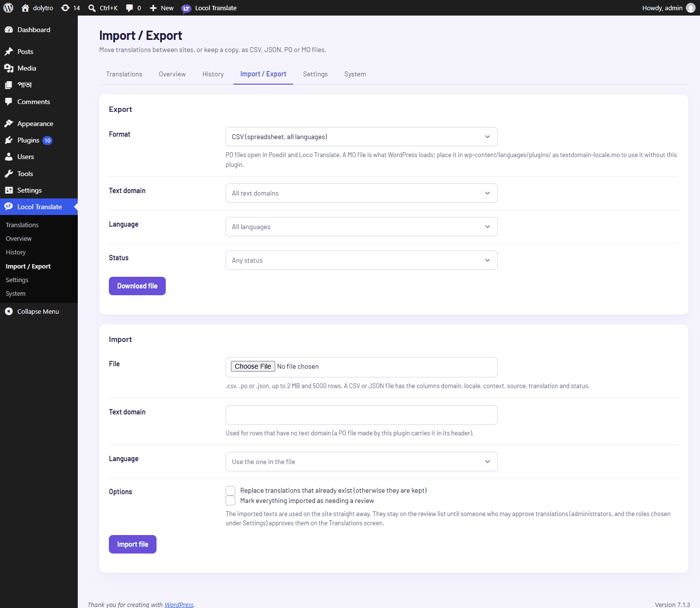Screen dimensions: 700x608
Task: Open the updates icon showing 14
Action: [x=65, y=8]
